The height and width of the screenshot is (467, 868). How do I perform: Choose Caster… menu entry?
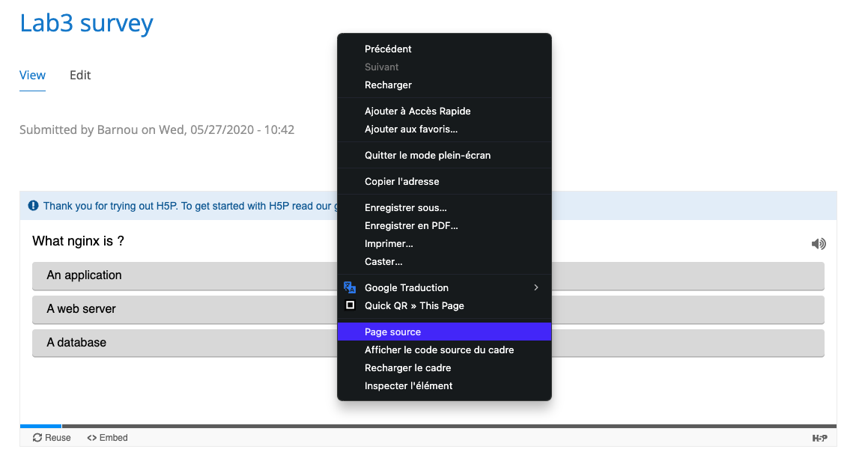coord(444,261)
